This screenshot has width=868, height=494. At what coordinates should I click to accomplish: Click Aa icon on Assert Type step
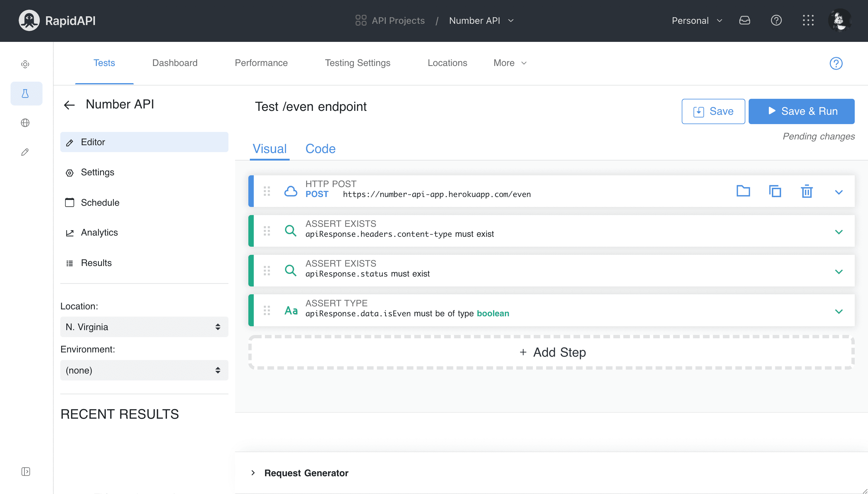coord(291,310)
